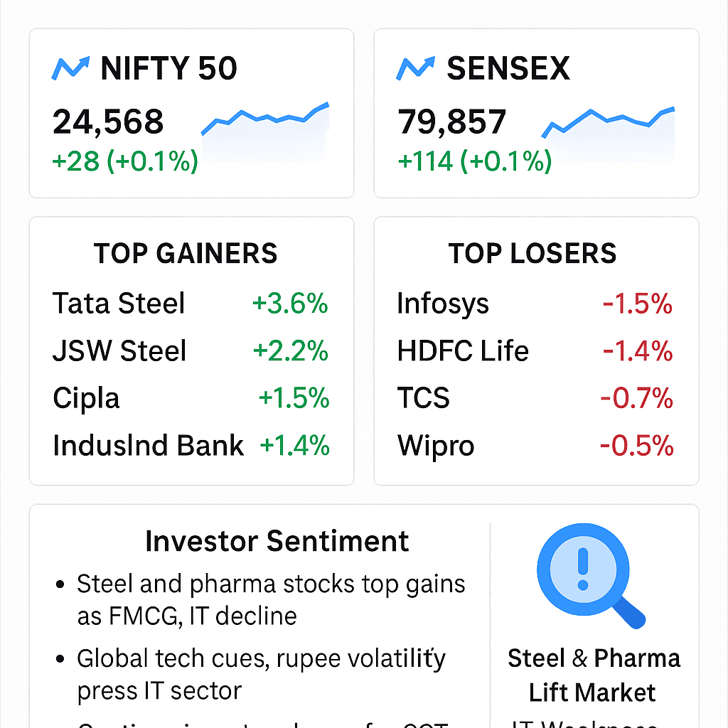Open the NIFTY 50 sparkline chart
This screenshot has width=728, height=728.
tap(265, 130)
